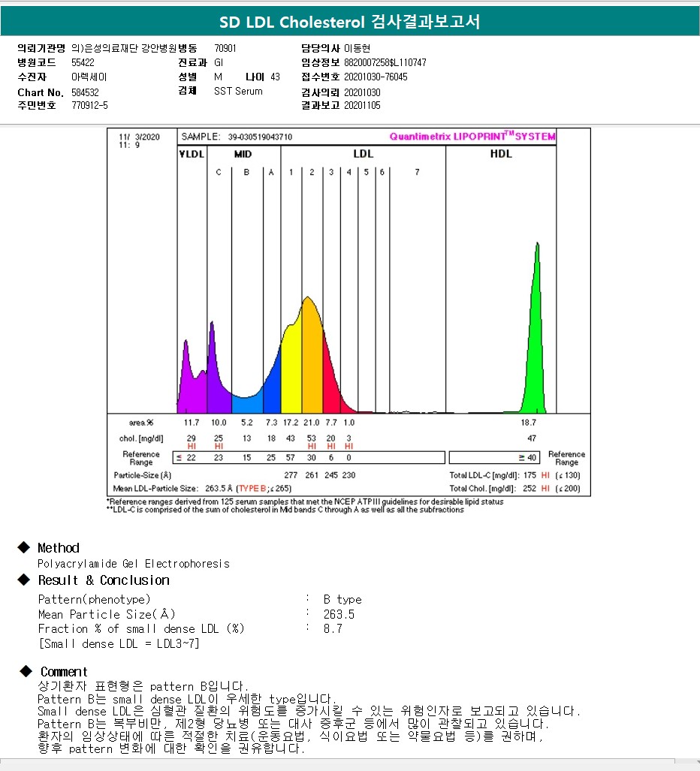The width and height of the screenshot is (700, 771).
Task: Click the Method section heading
Action: pyautogui.click(x=59, y=548)
